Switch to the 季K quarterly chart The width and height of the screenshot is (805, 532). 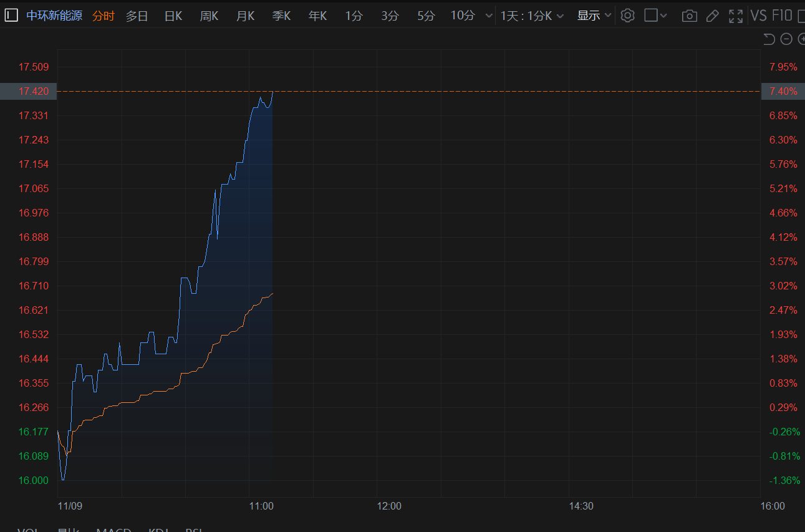[281, 16]
